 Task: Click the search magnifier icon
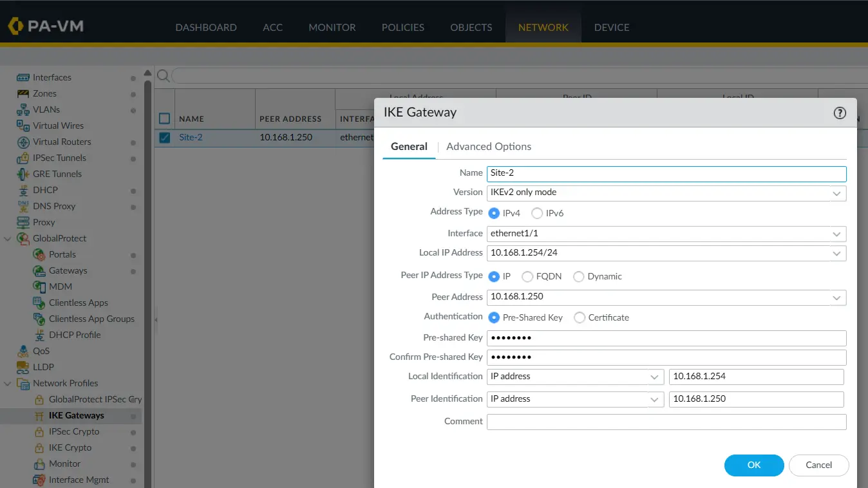point(164,76)
